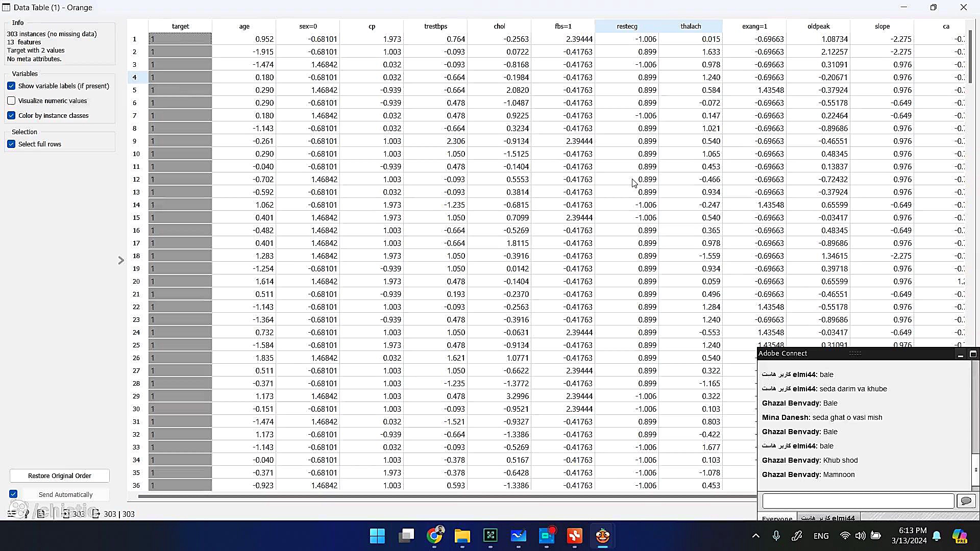Open the status bar hamburger menu icon
This screenshot has width=980, height=551.
pos(11,514)
